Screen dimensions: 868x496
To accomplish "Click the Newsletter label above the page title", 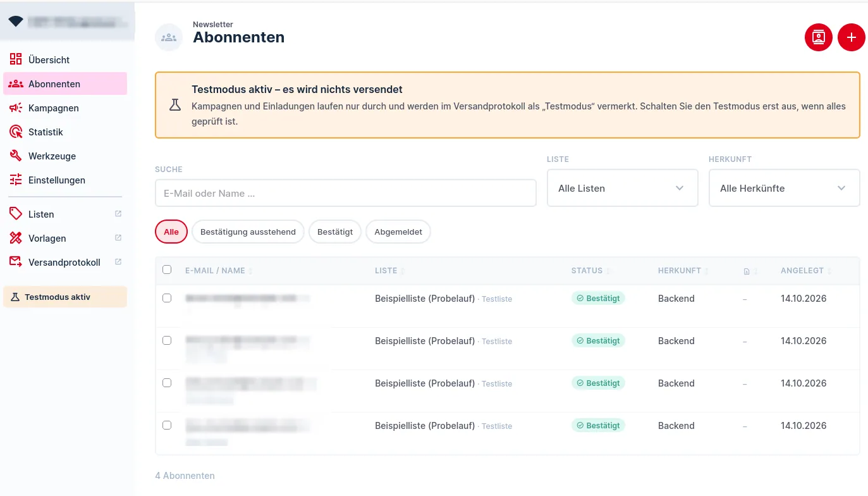I will point(213,25).
